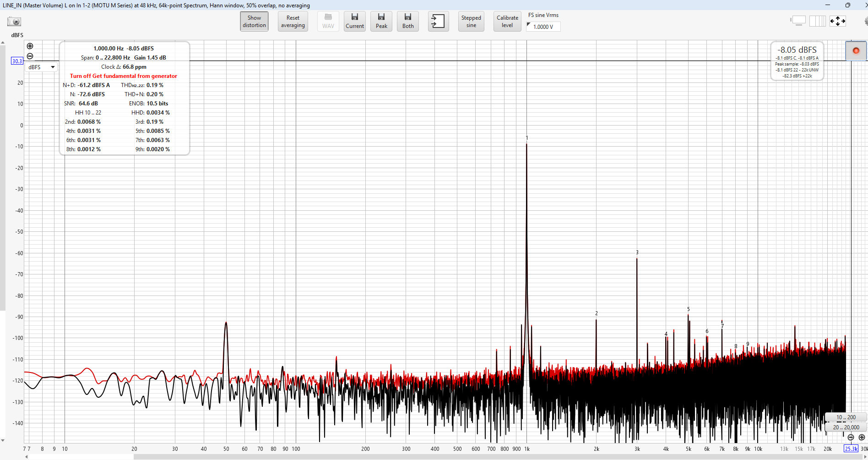The image size is (868, 460).
Task: Click Reset averaging
Action: pyautogui.click(x=293, y=22)
